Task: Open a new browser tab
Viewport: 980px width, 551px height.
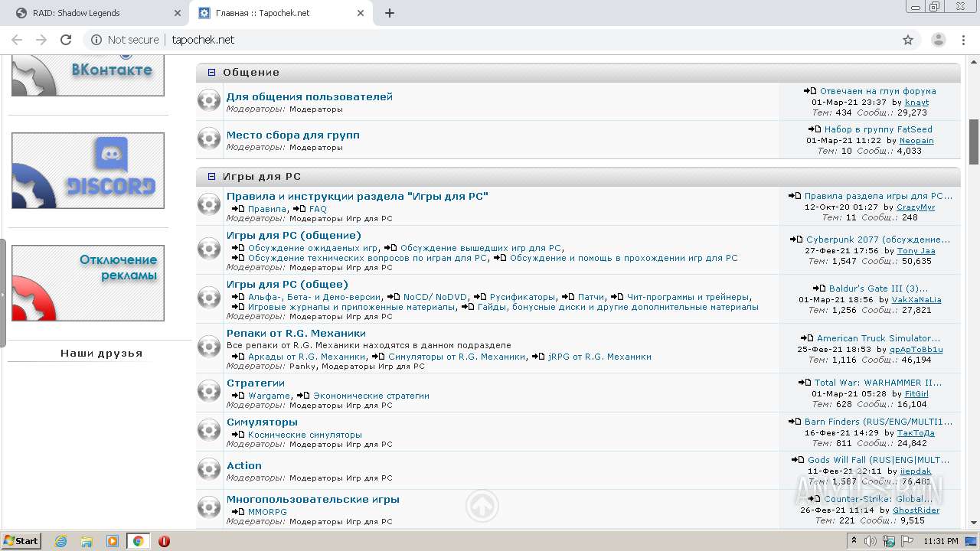Action: point(390,13)
